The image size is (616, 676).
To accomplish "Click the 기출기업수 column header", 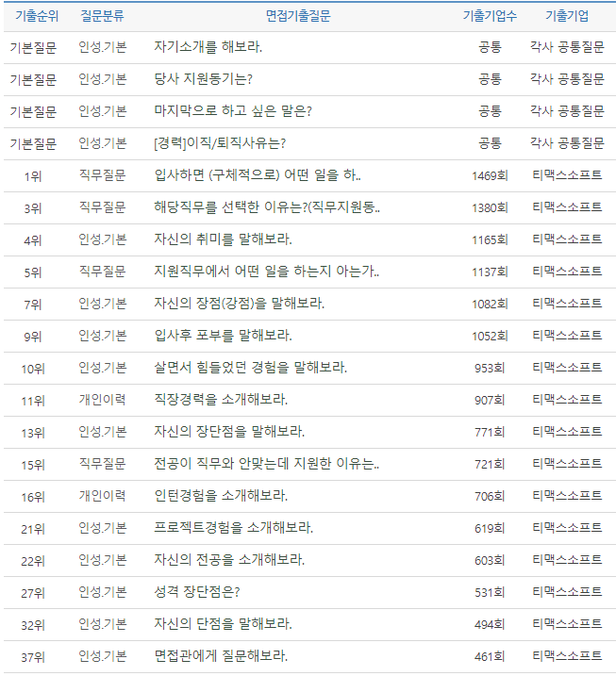I will pyautogui.click(x=490, y=16).
